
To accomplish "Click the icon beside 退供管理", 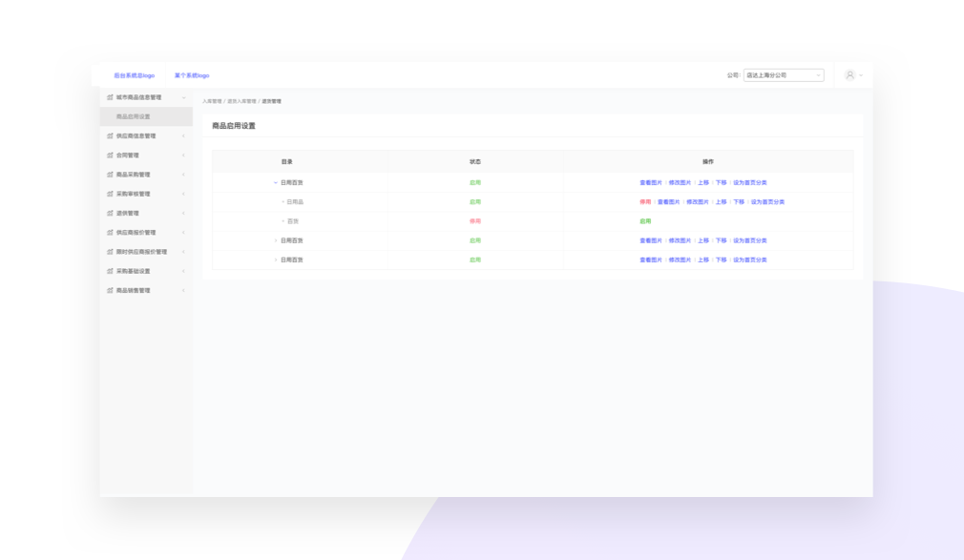I will pyautogui.click(x=110, y=214).
